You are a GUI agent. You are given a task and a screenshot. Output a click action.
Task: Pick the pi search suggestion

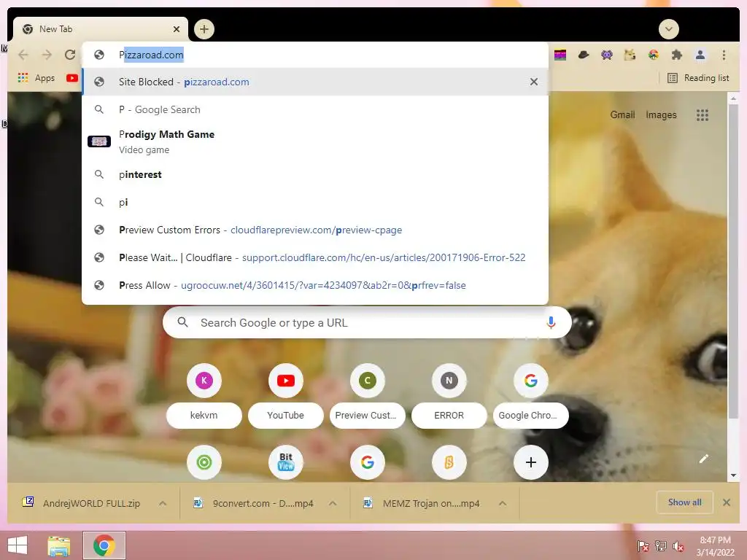coord(315,203)
